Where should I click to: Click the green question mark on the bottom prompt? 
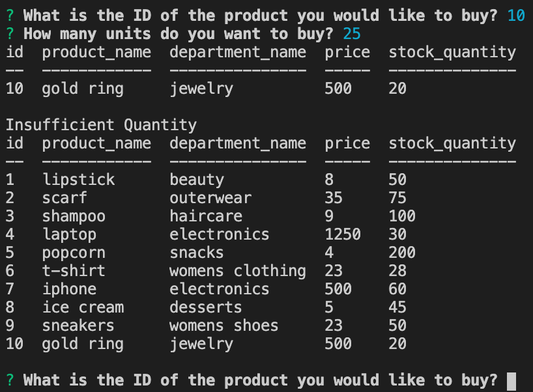pos(10,380)
